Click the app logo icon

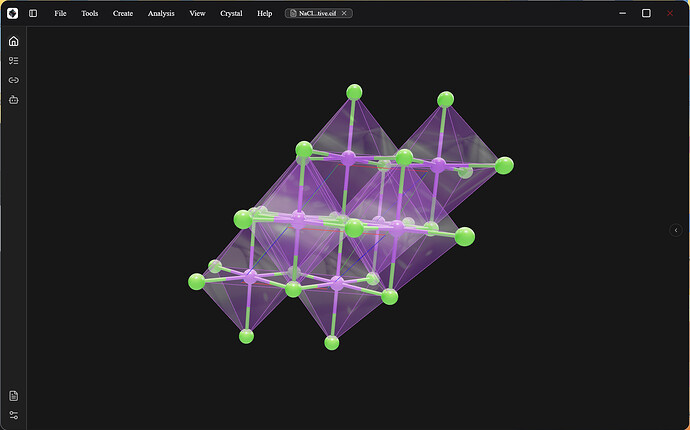click(12, 13)
